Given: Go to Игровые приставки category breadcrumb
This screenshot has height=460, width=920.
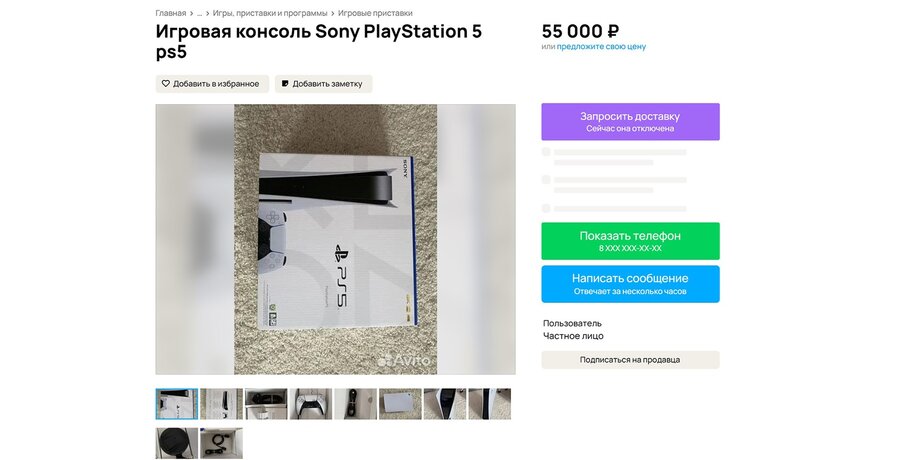Looking at the screenshot, I should coord(375,13).
